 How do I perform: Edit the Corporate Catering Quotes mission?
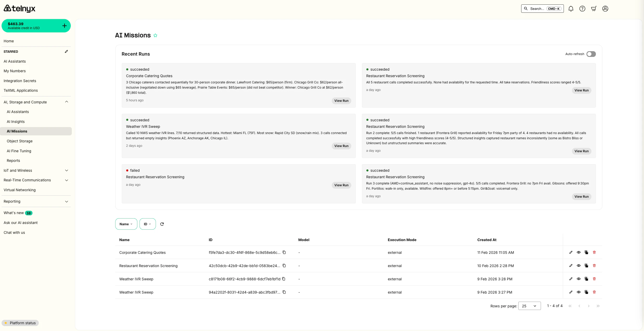tap(571, 252)
